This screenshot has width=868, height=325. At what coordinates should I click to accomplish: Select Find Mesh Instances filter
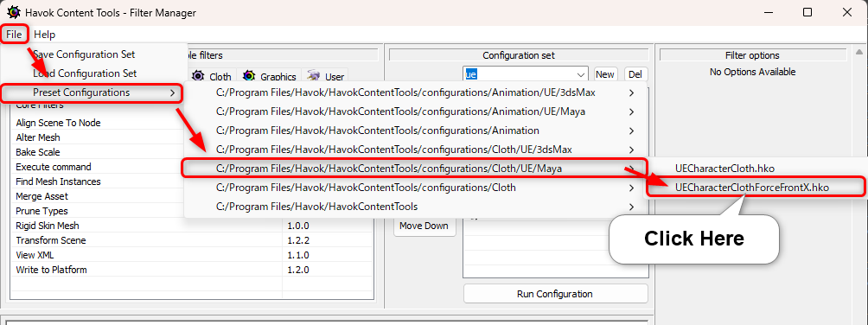coord(58,182)
